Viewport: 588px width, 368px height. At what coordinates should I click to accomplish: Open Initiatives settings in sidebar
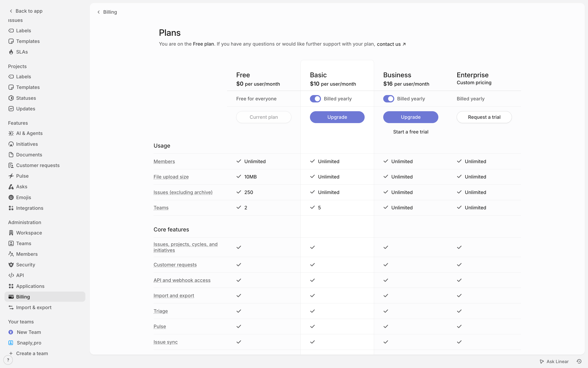(x=45, y=144)
